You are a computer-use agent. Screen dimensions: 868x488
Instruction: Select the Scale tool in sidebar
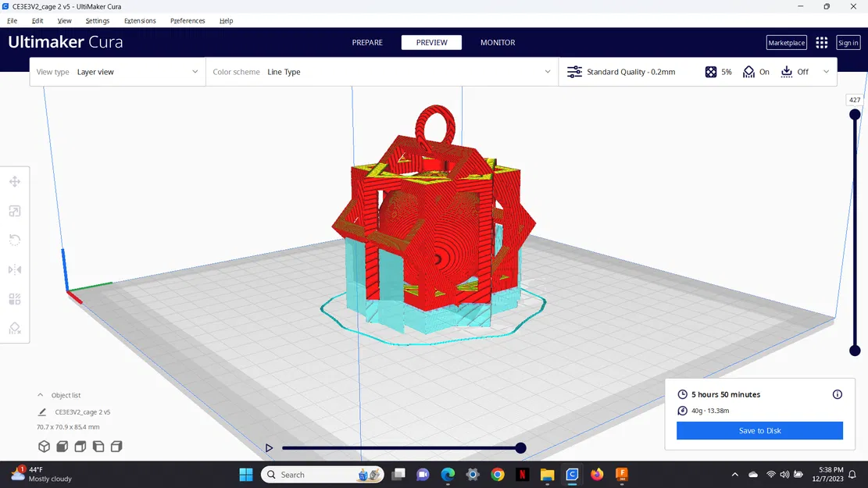[x=15, y=211]
